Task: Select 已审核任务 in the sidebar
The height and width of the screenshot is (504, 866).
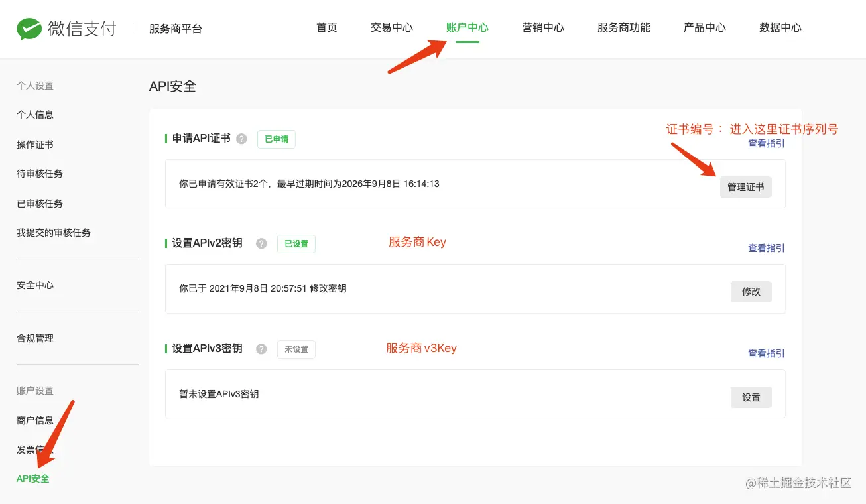Action: (x=40, y=204)
